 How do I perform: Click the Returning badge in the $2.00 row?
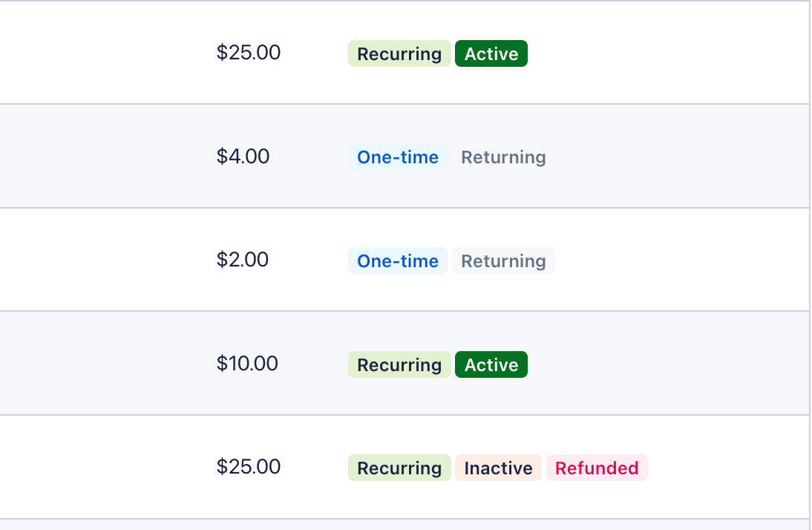503,261
